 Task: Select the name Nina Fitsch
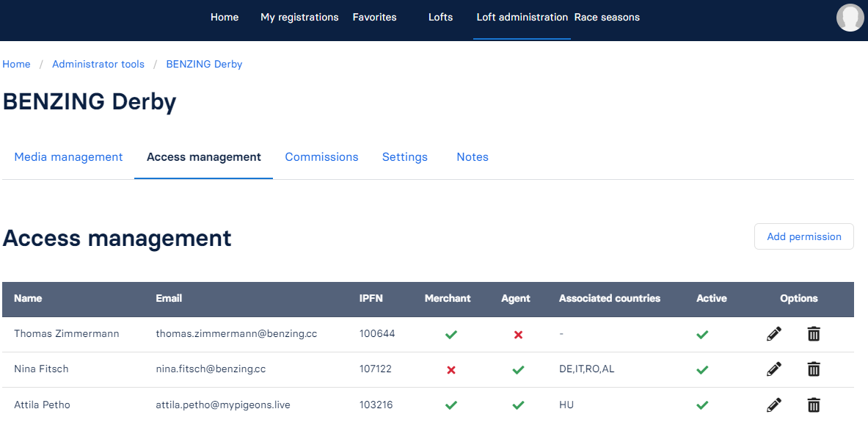point(42,369)
